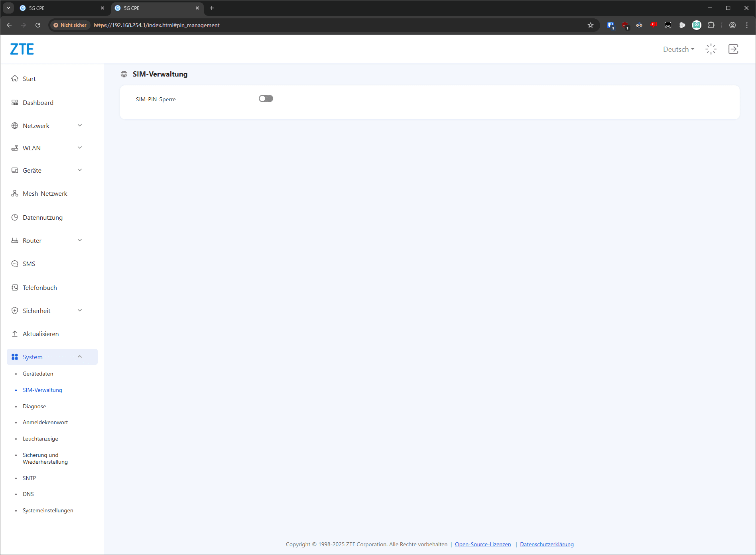
Task: Open Mesh-Netzwerk in the sidebar
Action: 45,193
